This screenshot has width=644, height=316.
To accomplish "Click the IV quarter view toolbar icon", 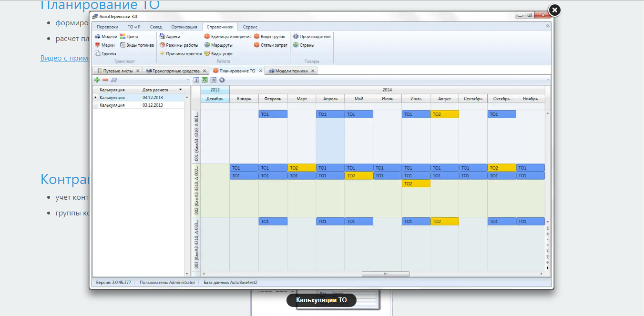I will click(214, 80).
